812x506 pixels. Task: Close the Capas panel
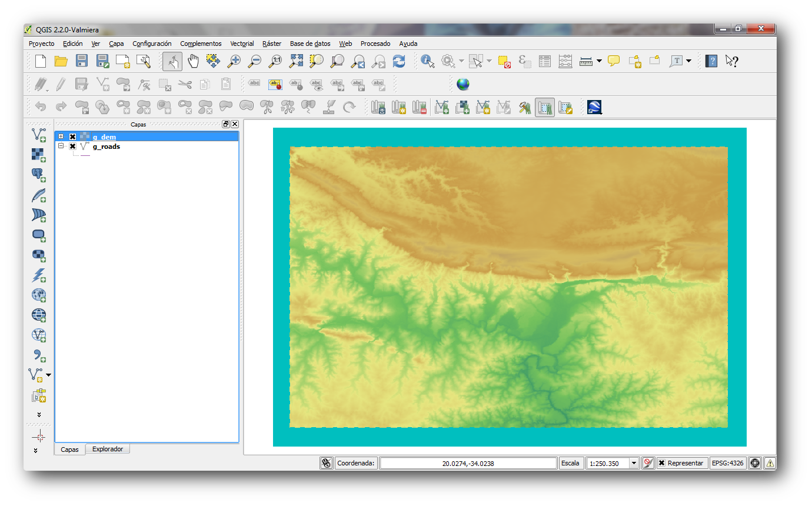tap(235, 124)
